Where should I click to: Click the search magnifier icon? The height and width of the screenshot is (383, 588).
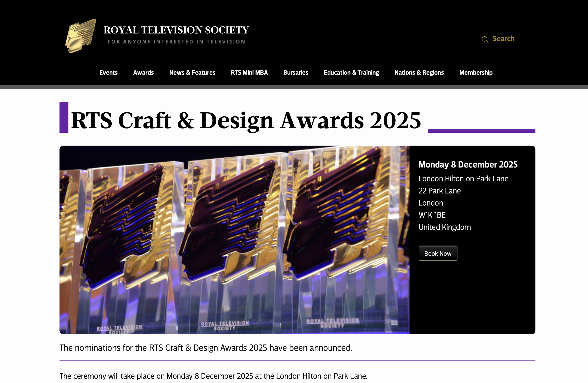click(485, 39)
